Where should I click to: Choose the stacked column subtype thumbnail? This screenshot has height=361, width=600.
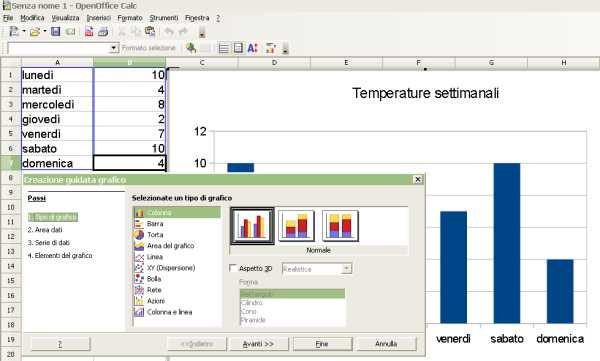[x=296, y=226]
